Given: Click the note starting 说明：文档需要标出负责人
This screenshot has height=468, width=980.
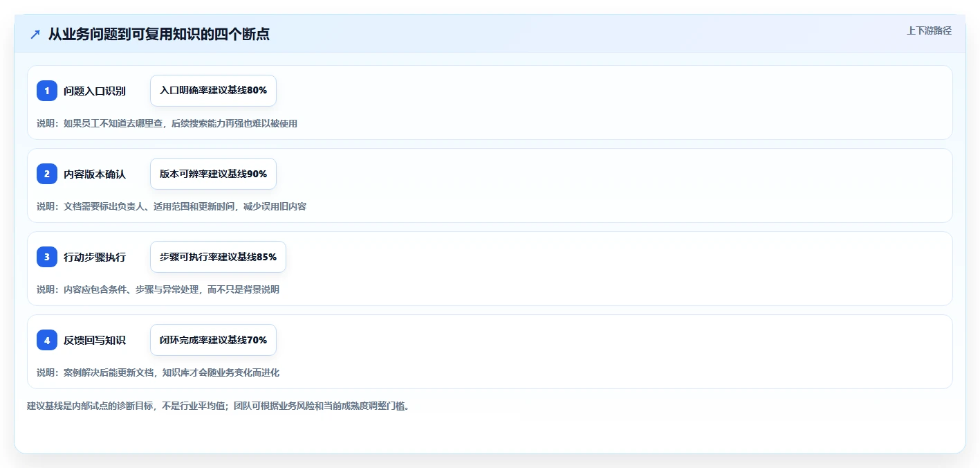Looking at the screenshot, I should pos(172,206).
